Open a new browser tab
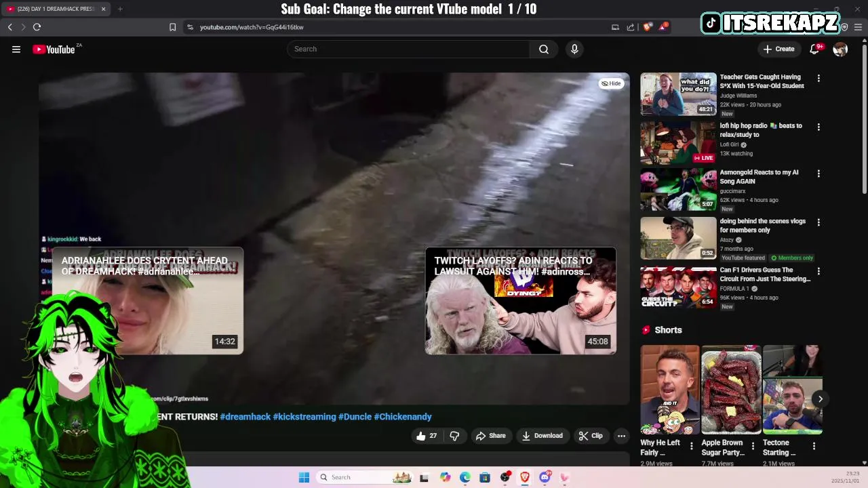This screenshot has width=868, height=488. click(120, 9)
